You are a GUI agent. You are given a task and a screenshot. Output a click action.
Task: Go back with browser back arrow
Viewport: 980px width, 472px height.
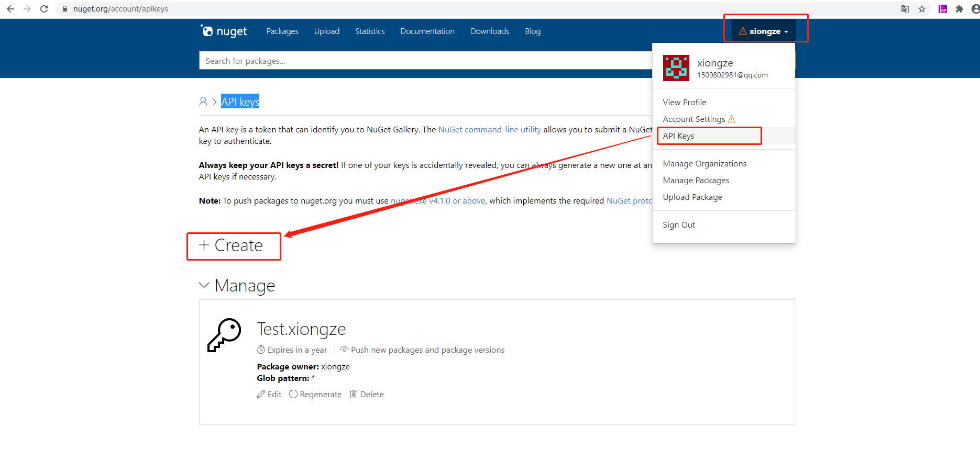(x=10, y=9)
